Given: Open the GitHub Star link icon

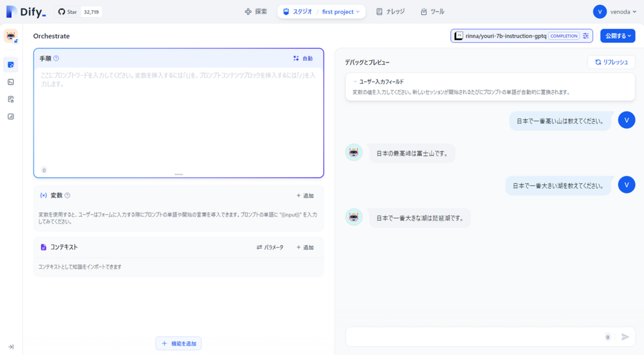Looking at the screenshot, I should click(x=61, y=11).
